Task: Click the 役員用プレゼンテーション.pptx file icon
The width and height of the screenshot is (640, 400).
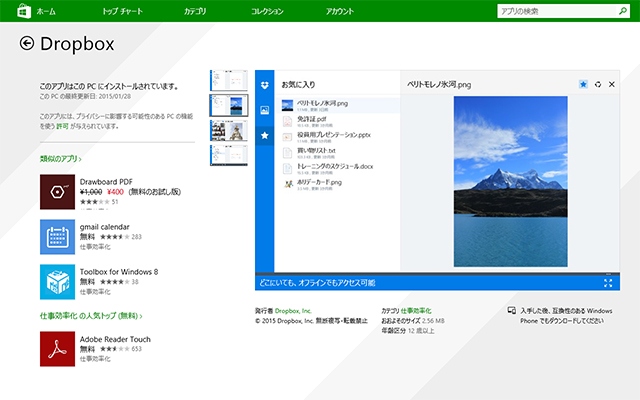Action: click(287, 137)
